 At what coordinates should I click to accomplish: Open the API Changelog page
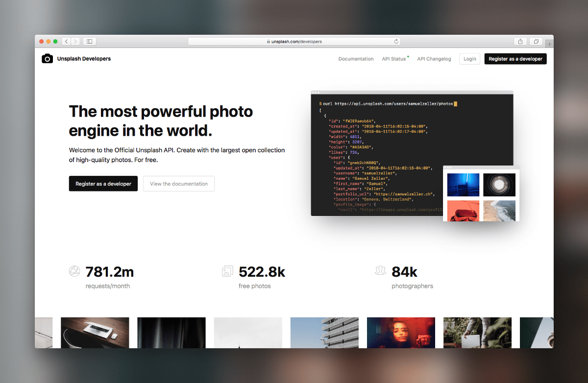tap(434, 58)
